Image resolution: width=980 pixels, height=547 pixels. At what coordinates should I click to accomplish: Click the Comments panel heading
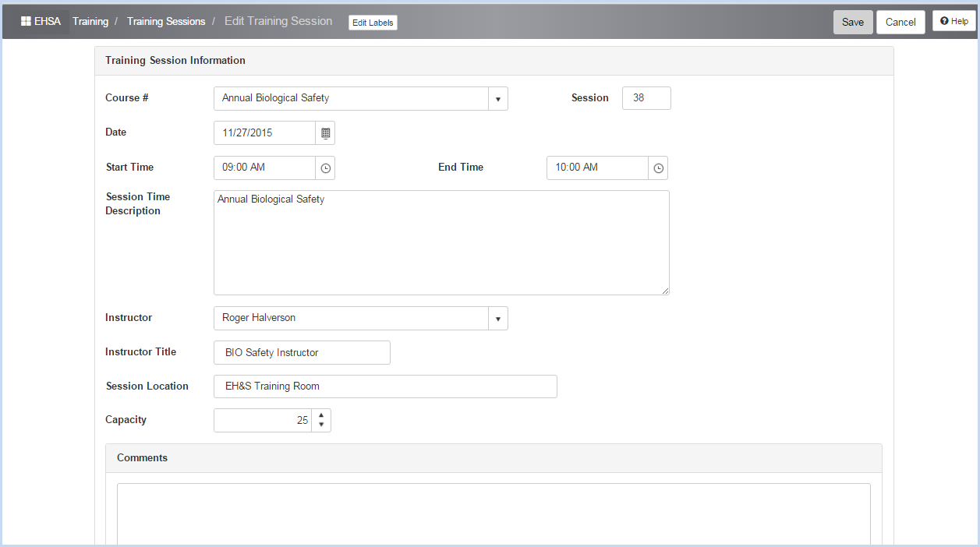(x=142, y=458)
